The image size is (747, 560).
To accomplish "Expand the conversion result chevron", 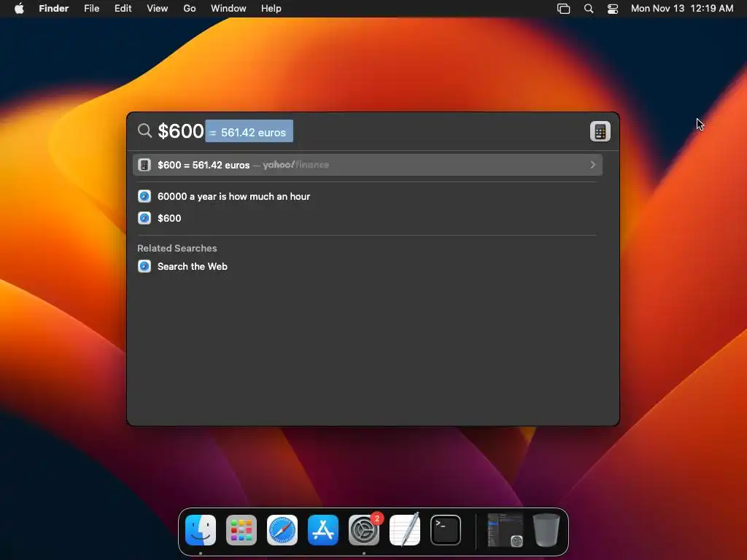I will (592, 165).
